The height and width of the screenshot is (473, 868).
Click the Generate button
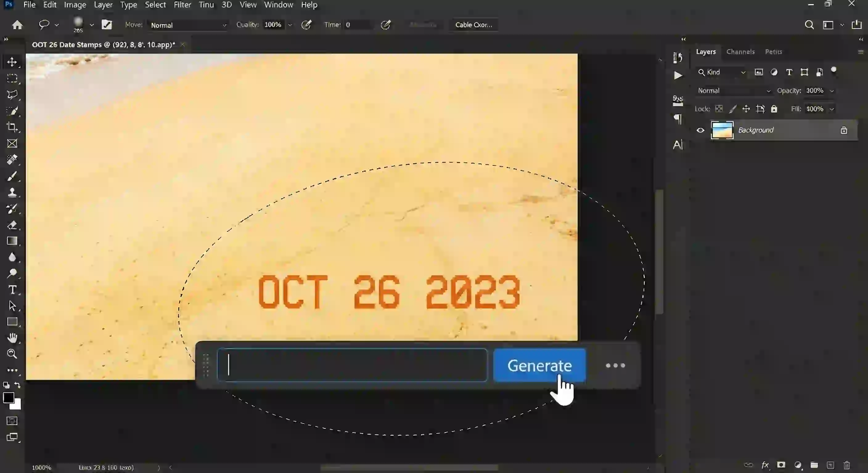[x=539, y=365]
